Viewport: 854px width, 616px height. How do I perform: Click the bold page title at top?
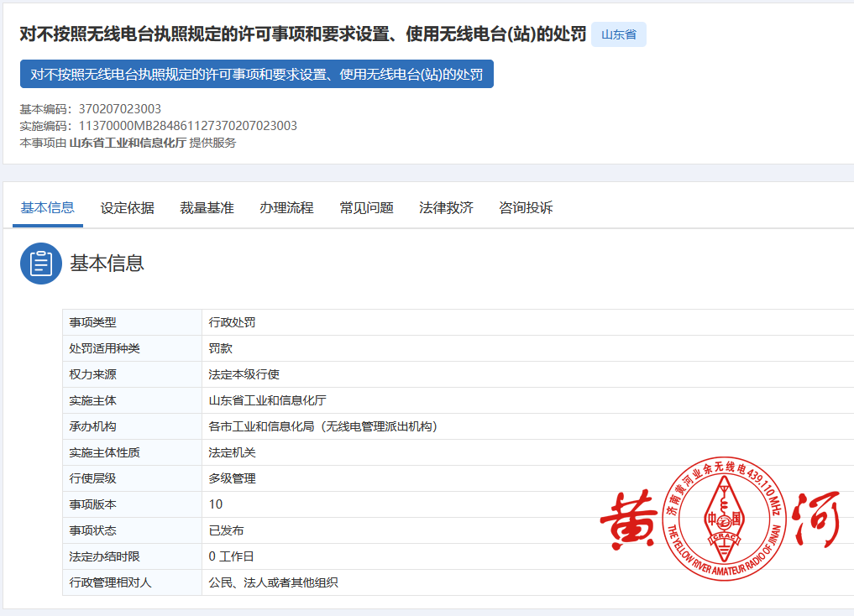tap(302, 35)
